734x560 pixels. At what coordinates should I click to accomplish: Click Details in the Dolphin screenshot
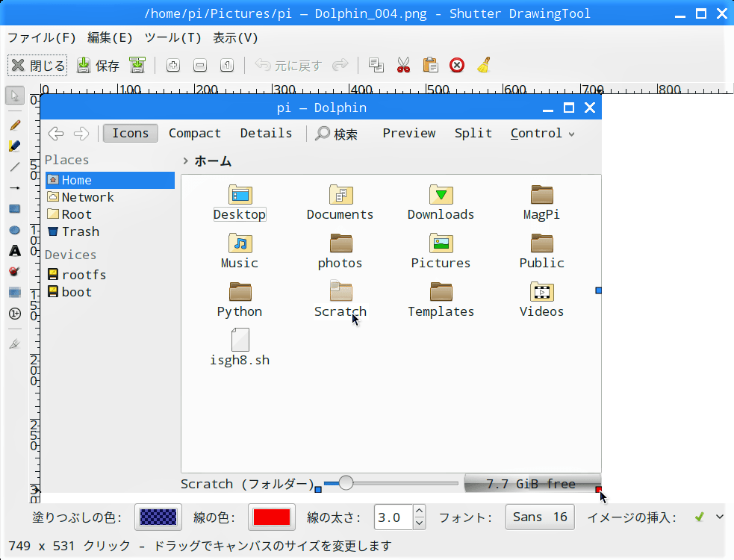pyautogui.click(x=266, y=134)
